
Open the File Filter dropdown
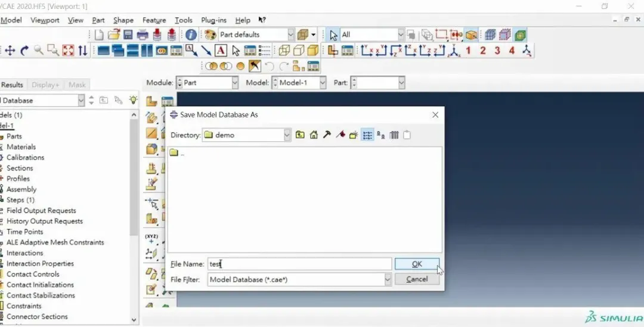coord(388,279)
